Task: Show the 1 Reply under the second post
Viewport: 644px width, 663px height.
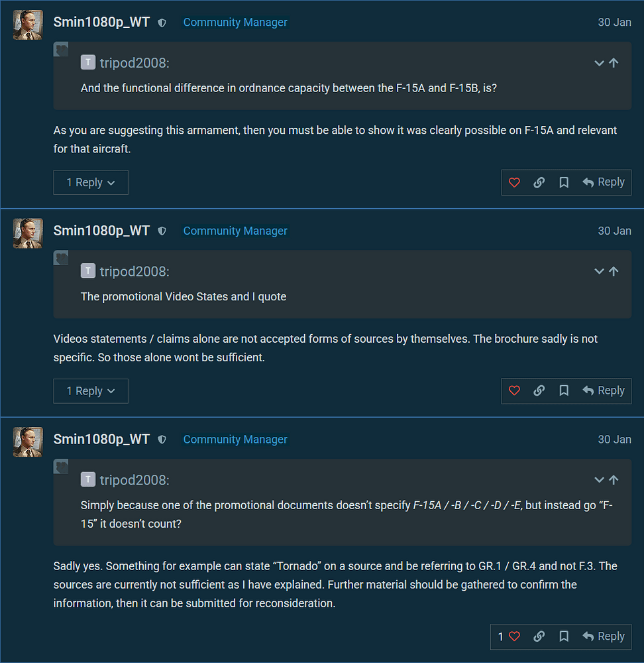Action: (x=91, y=391)
